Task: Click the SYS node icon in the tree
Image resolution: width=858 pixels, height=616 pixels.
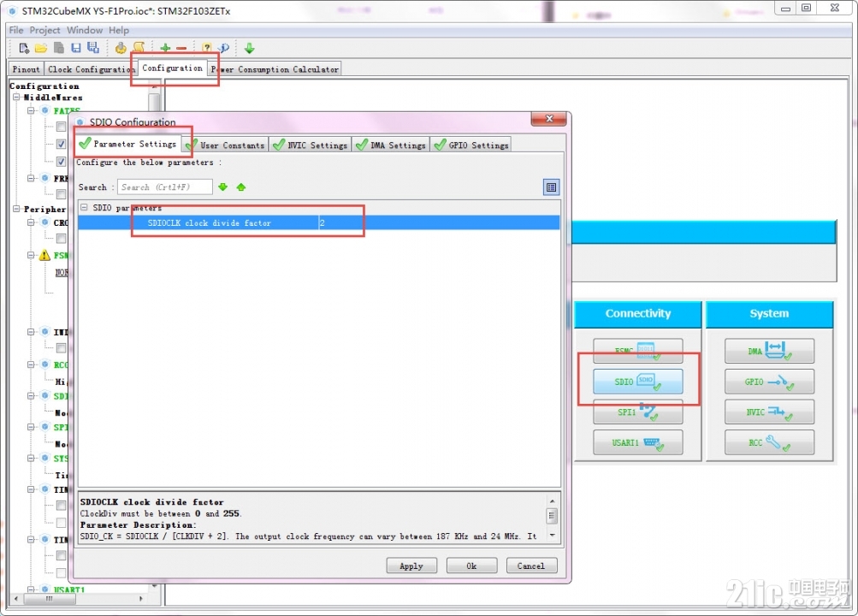Action: pos(44,458)
